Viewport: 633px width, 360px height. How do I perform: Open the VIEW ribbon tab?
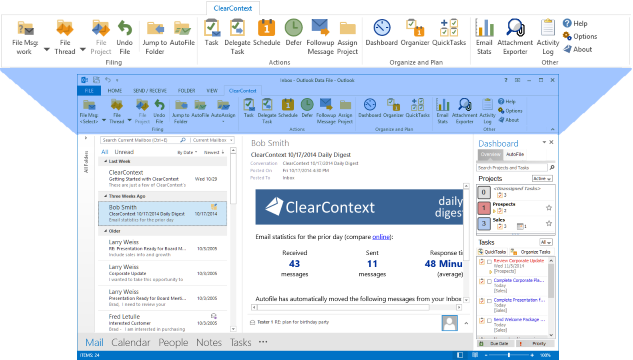pyautogui.click(x=212, y=91)
